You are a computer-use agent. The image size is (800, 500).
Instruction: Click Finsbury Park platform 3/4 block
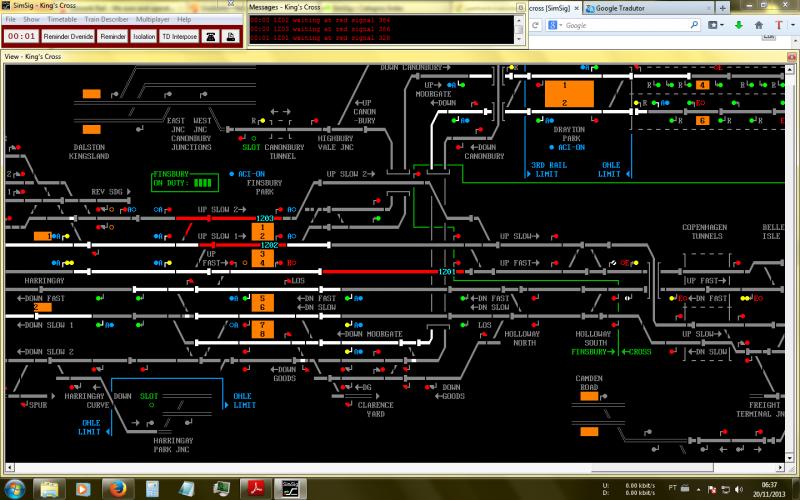pyautogui.click(x=263, y=258)
